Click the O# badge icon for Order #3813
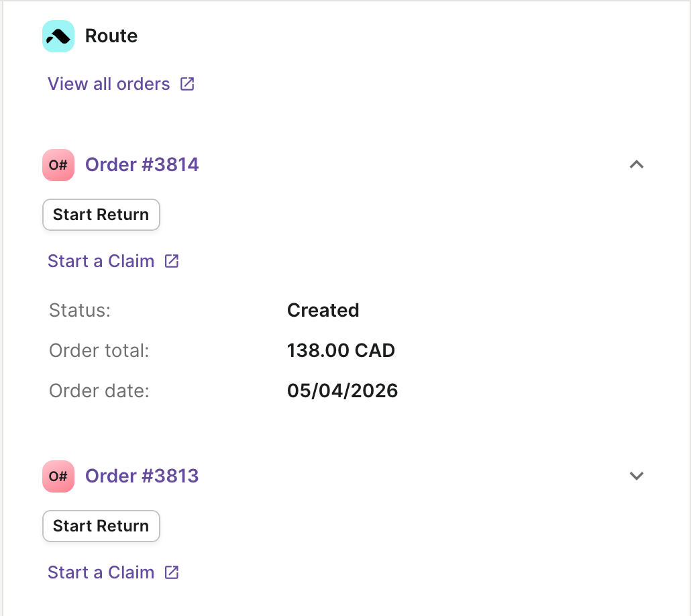 tap(58, 476)
